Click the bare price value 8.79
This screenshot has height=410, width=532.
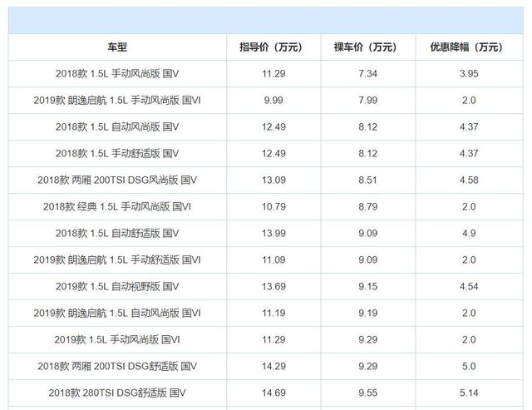pyautogui.click(x=368, y=207)
